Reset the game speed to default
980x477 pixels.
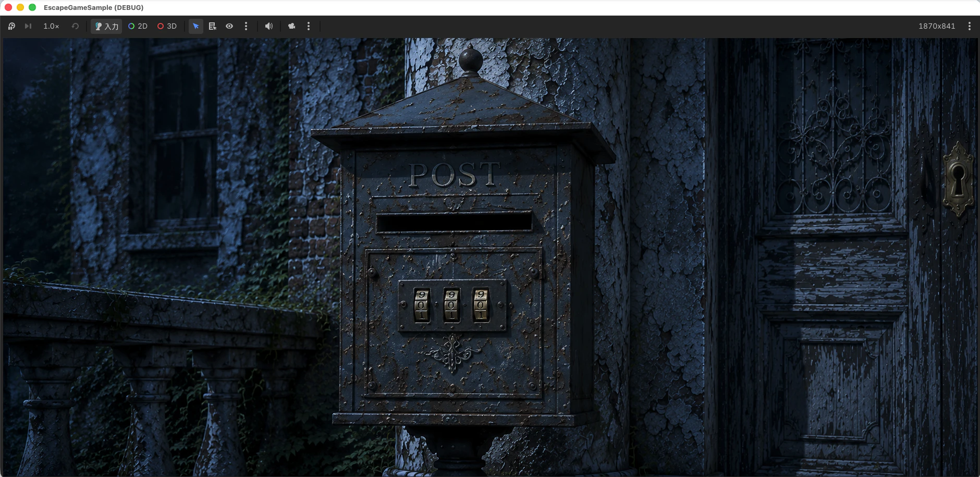[75, 26]
